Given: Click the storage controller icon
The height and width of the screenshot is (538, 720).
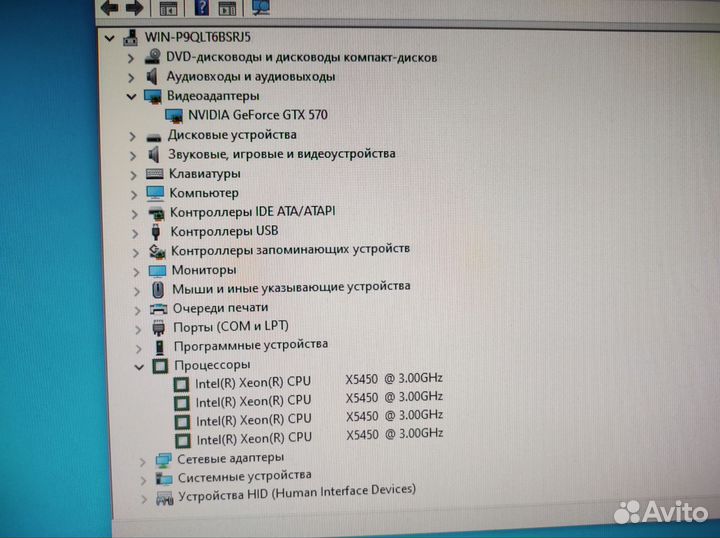Looking at the screenshot, I should (157, 252).
